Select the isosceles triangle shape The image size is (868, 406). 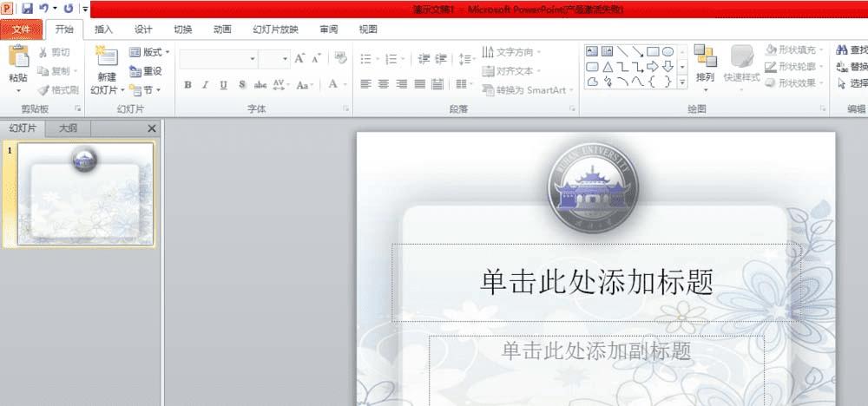point(608,67)
